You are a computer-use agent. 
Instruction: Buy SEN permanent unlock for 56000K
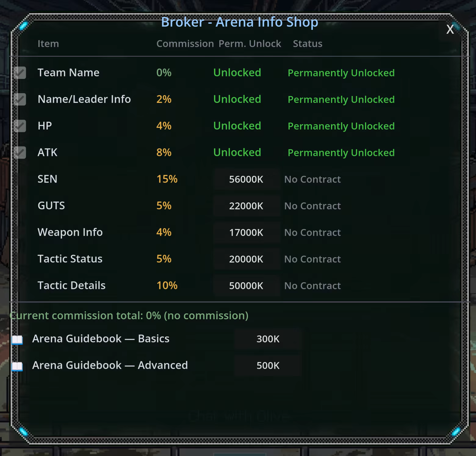(x=246, y=179)
